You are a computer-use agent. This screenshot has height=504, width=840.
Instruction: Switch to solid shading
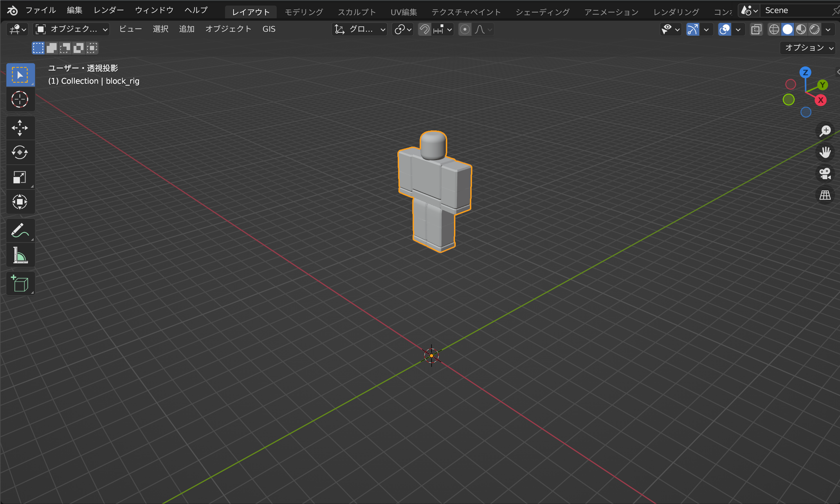click(x=787, y=29)
